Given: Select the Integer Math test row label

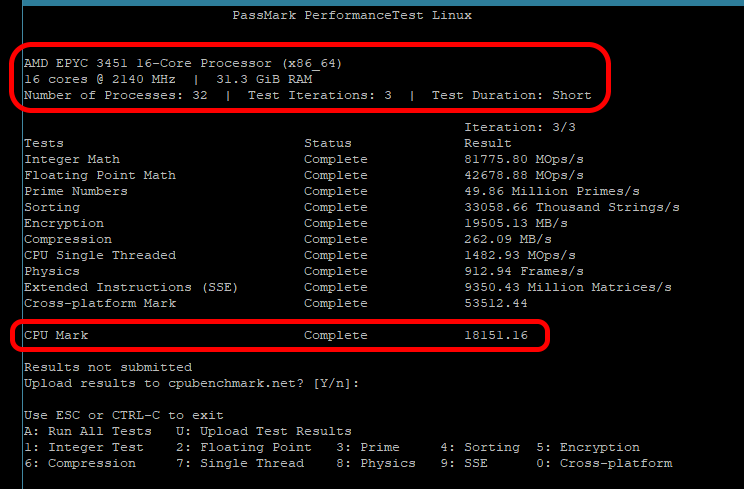Looking at the screenshot, I should tap(72, 159).
